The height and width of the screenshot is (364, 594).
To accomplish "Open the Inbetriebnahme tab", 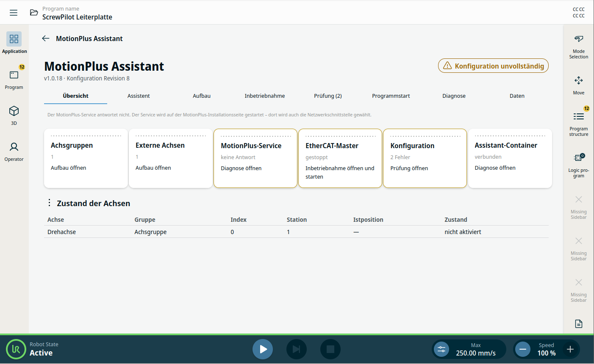I will coord(265,96).
